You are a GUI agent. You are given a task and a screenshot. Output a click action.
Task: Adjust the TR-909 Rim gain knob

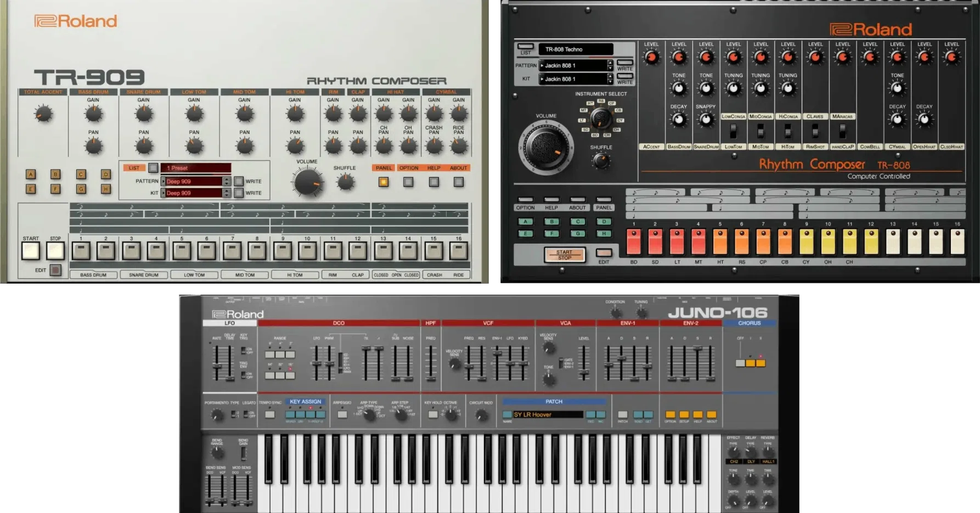tap(333, 114)
